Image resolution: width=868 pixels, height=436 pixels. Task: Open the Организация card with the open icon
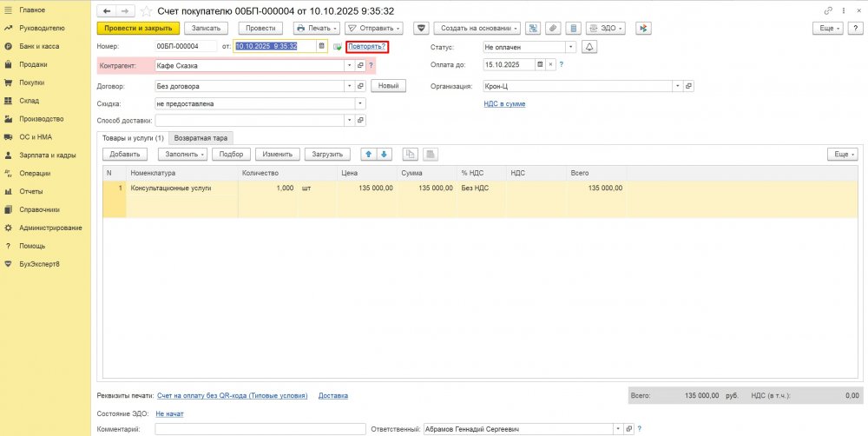[x=688, y=86]
